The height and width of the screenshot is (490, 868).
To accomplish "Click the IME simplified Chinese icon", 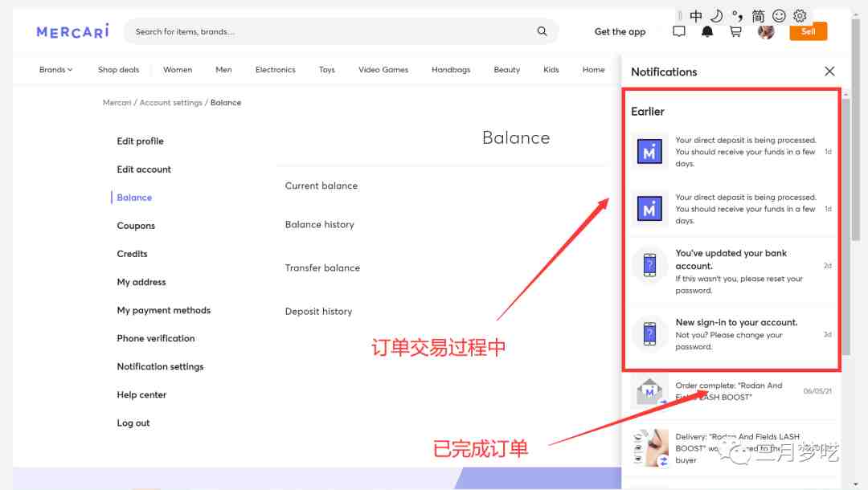I will pos(758,16).
